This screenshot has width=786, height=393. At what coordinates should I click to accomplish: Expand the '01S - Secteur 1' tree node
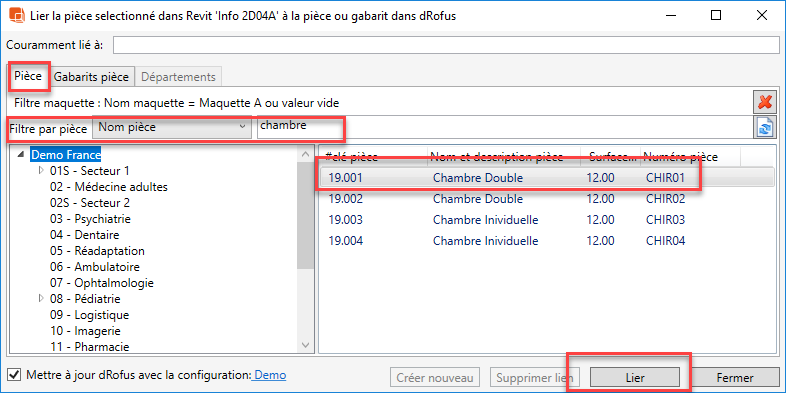pos(41,171)
